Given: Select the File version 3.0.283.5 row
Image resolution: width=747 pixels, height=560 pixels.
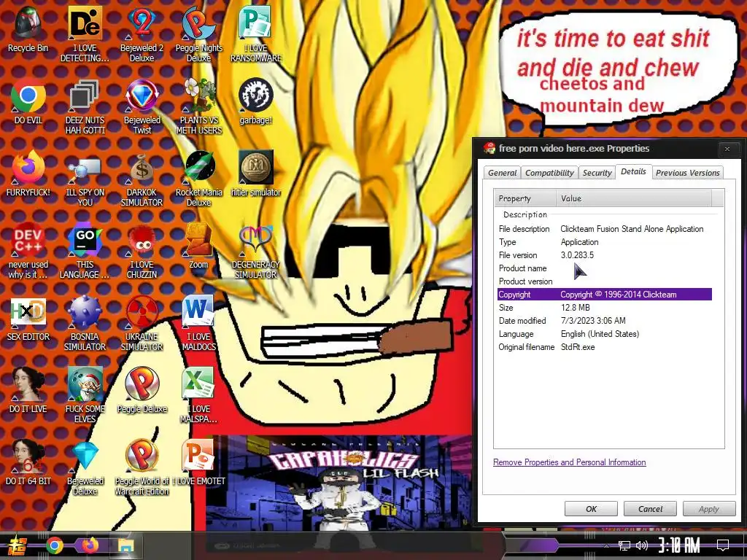Looking at the screenshot, I should pos(605,254).
